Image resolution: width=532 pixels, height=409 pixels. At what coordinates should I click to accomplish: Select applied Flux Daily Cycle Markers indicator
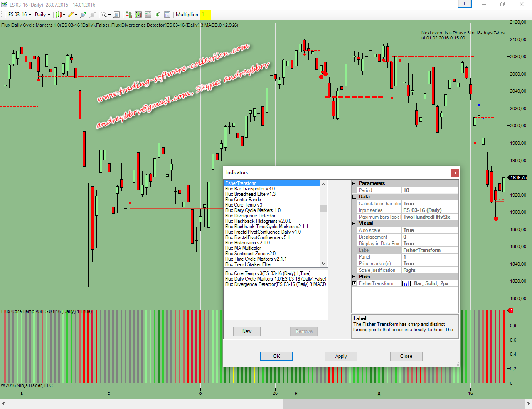pyautogui.click(x=275, y=279)
